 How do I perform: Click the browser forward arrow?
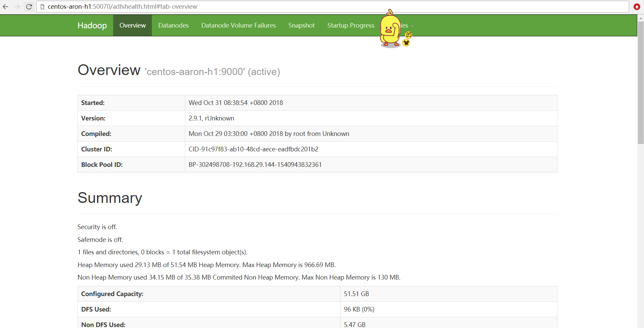click(x=17, y=7)
